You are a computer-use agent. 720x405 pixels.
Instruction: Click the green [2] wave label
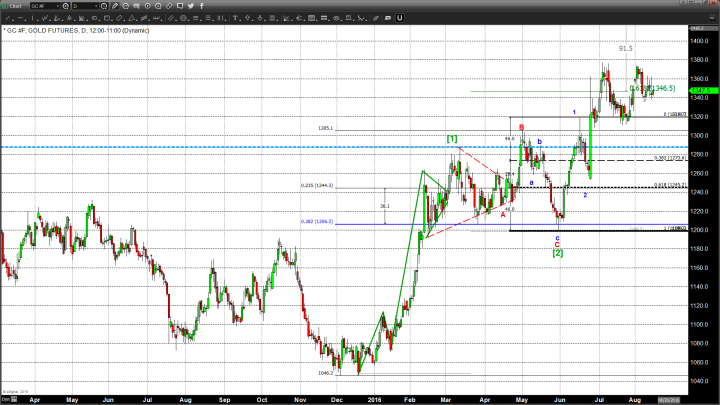pos(558,253)
